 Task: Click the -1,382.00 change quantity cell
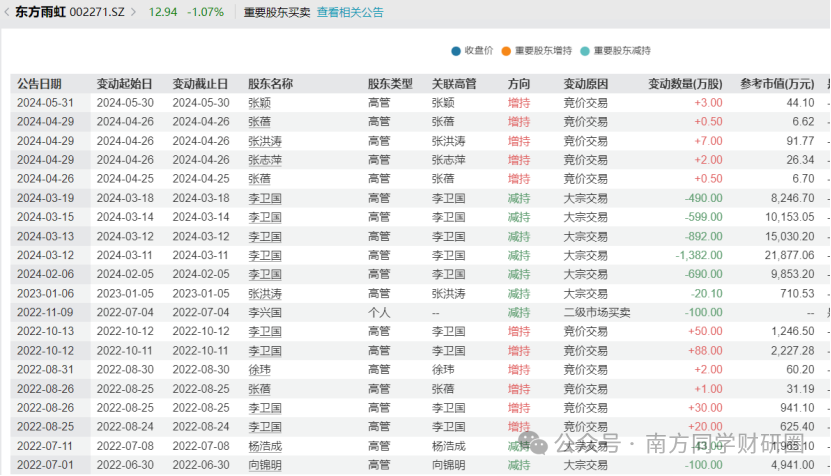(x=695, y=256)
